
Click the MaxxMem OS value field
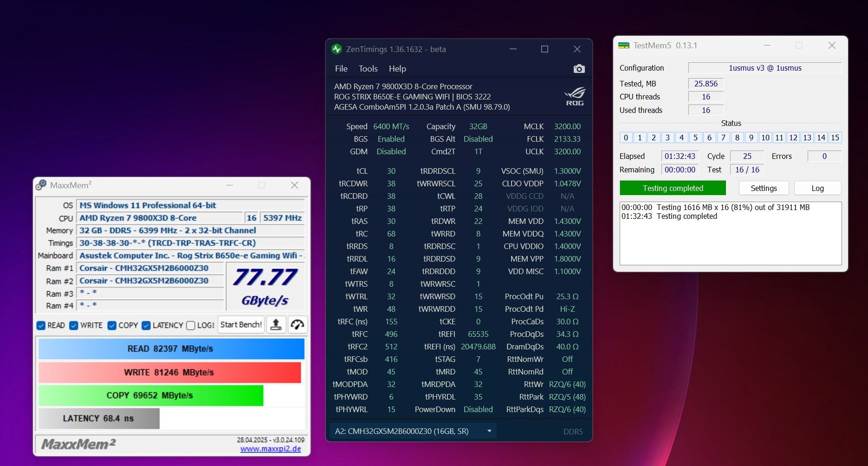(191, 205)
